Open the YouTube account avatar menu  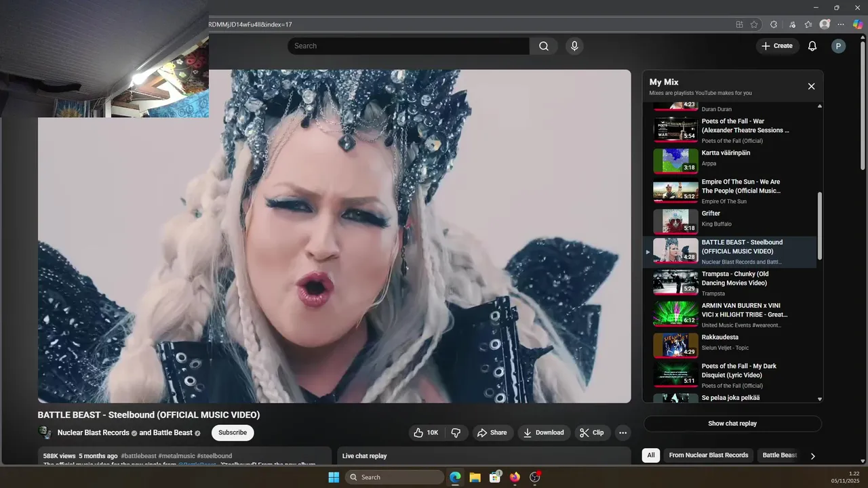click(x=838, y=46)
